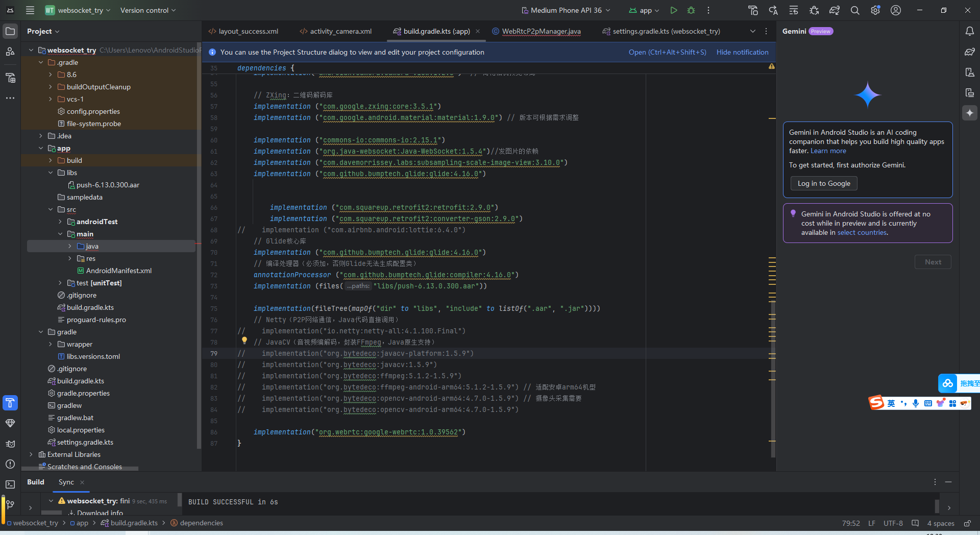Viewport: 980px width, 535px height.
Task: Open Build tool window hammer icon
Action: tap(10, 403)
